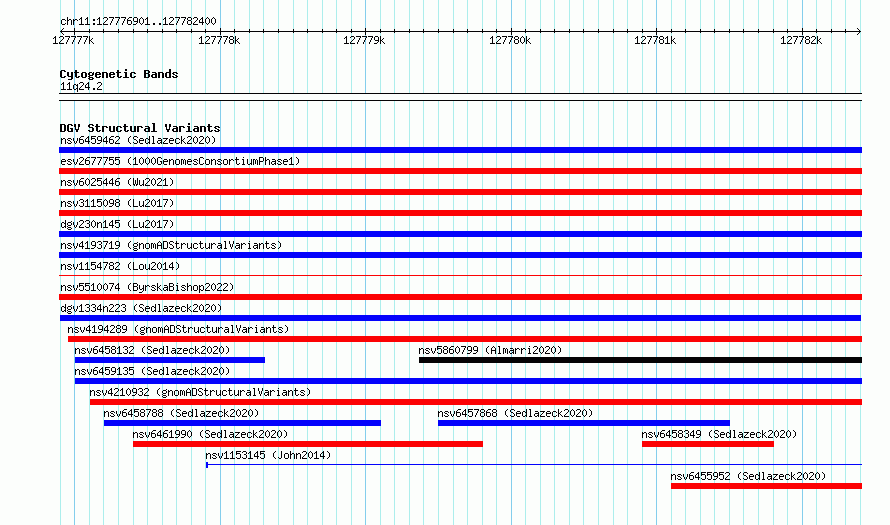Click the 127782k ruler tick label
The image size is (890, 525).
click(x=801, y=40)
